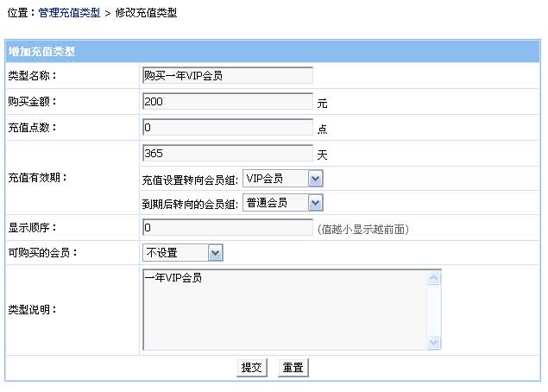Click the 显示顺序 order input field
This screenshot has height=392, width=548.
pos(227,228)
